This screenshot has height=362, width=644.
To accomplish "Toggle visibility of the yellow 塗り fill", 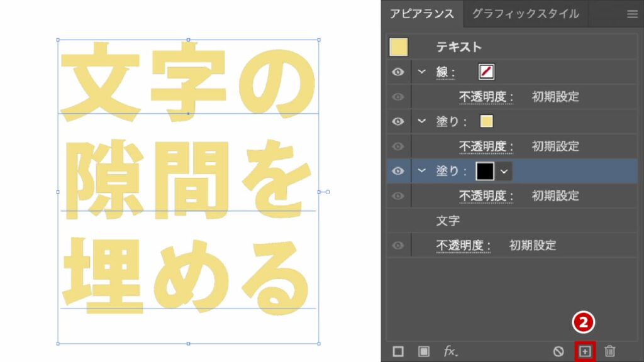I will 397,121.
